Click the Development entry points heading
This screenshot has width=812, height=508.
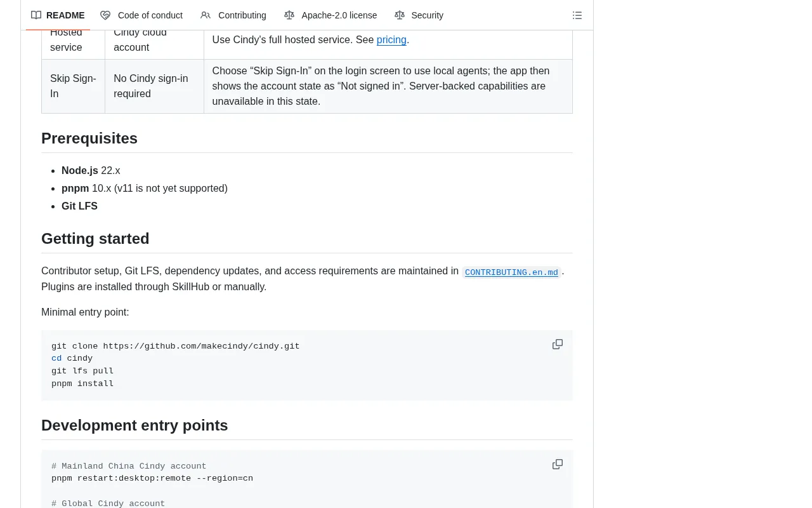134,425
